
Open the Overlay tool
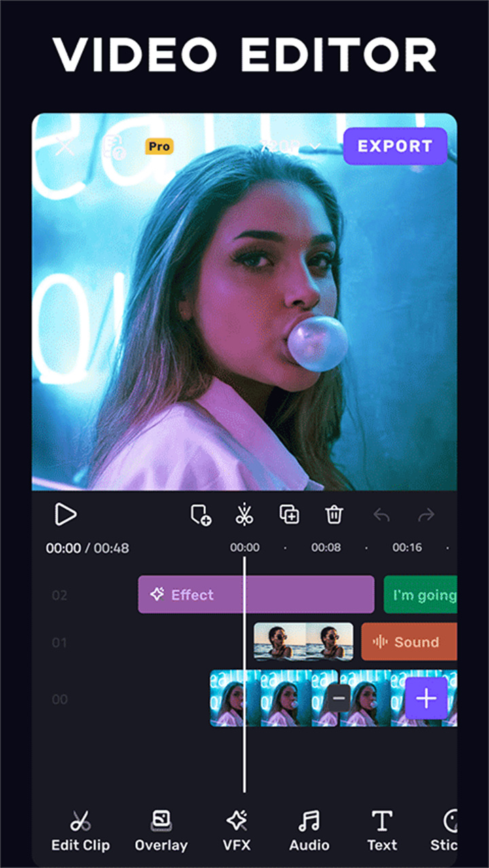161,831
